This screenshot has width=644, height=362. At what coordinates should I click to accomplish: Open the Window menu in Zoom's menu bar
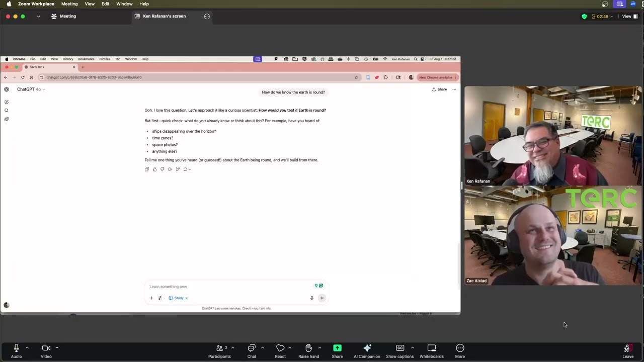coord(124,4)
